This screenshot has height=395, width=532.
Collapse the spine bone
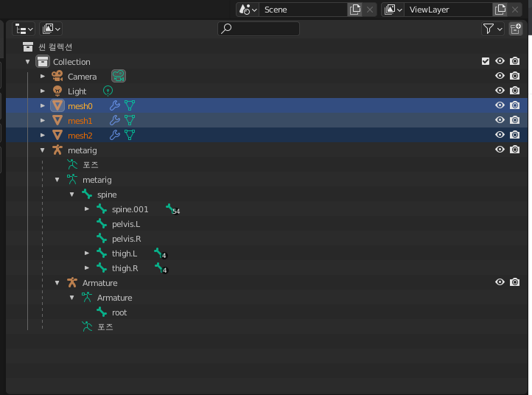[x=72, y=195]
